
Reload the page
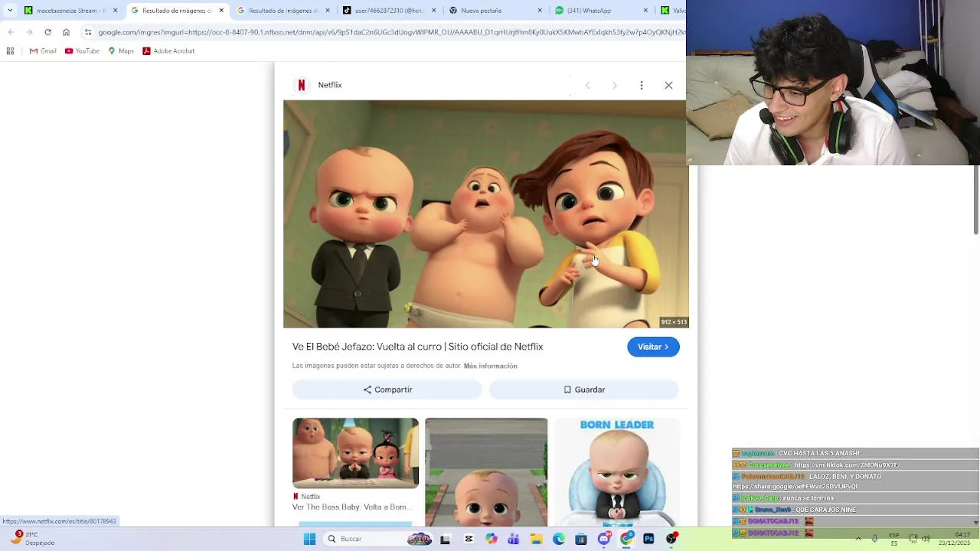pos(47,32)
